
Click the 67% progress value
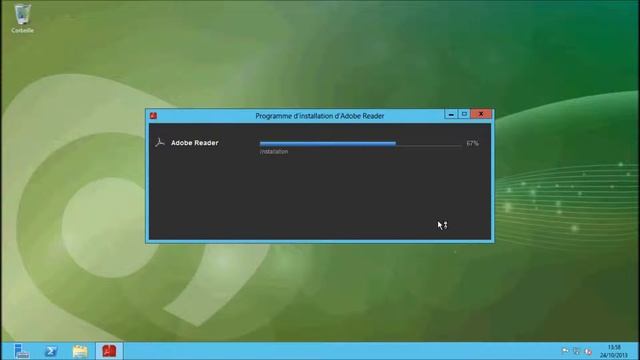pos(472,143)
